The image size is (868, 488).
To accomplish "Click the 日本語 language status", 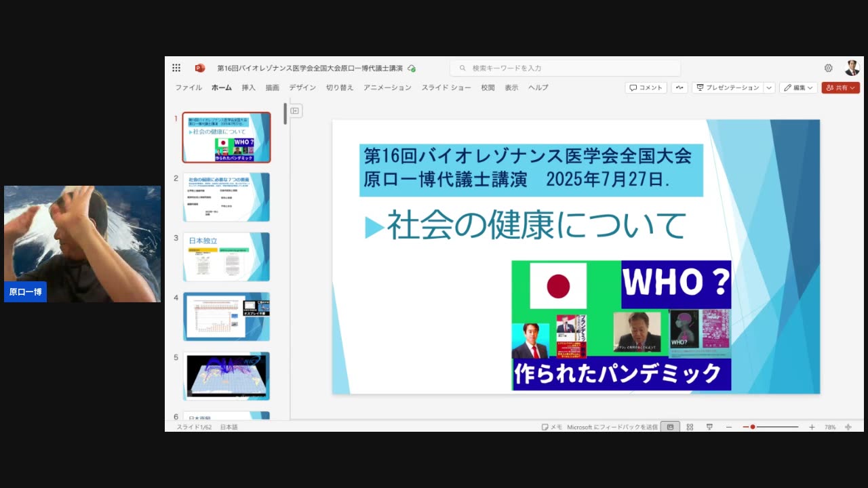I will click(229, 427).
